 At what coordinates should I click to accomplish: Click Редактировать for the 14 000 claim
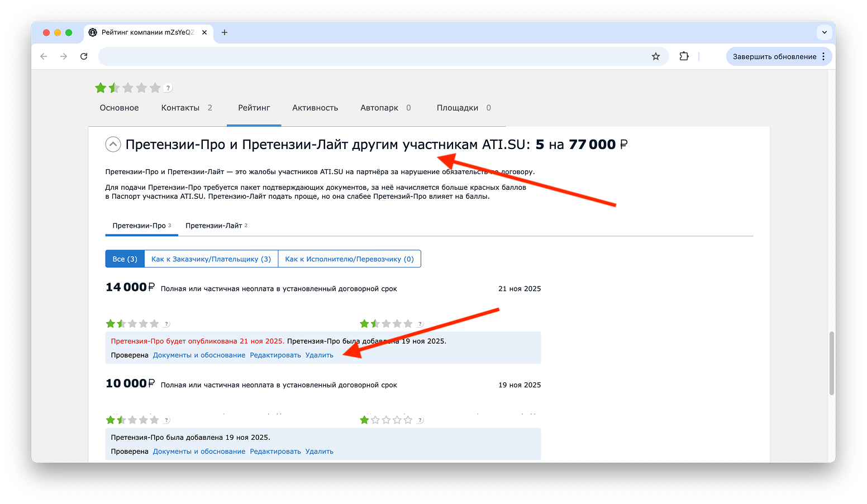click(275, 355)
